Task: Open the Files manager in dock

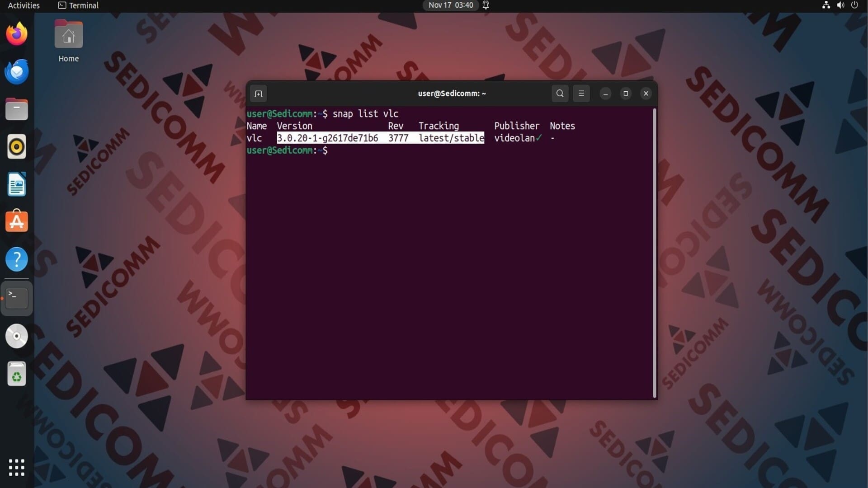Action: (x=17, y=109)
